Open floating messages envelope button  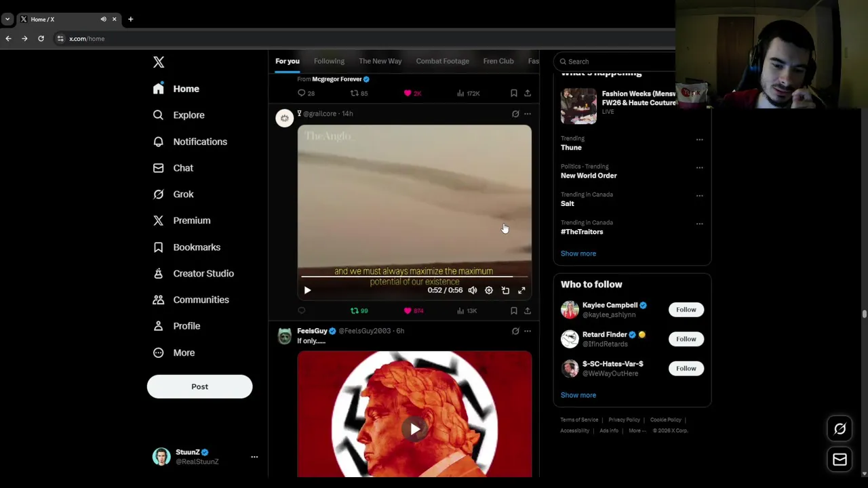click(x=840, y=460)
